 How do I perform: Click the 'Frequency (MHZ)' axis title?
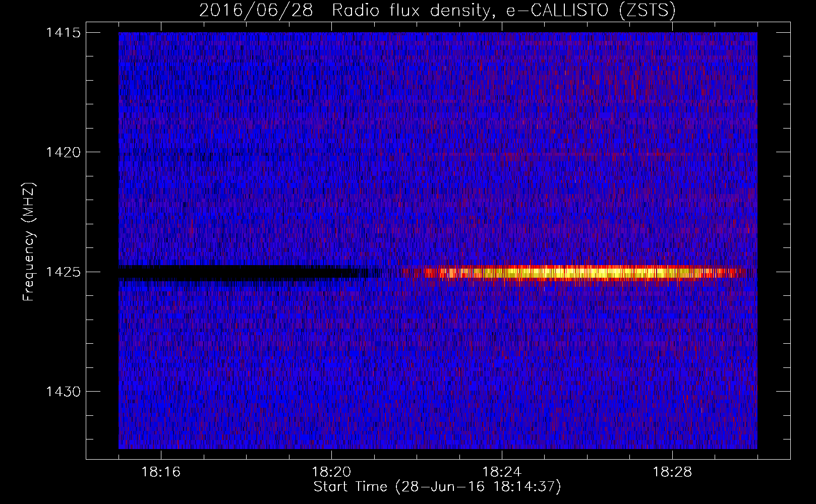point(29,242)
